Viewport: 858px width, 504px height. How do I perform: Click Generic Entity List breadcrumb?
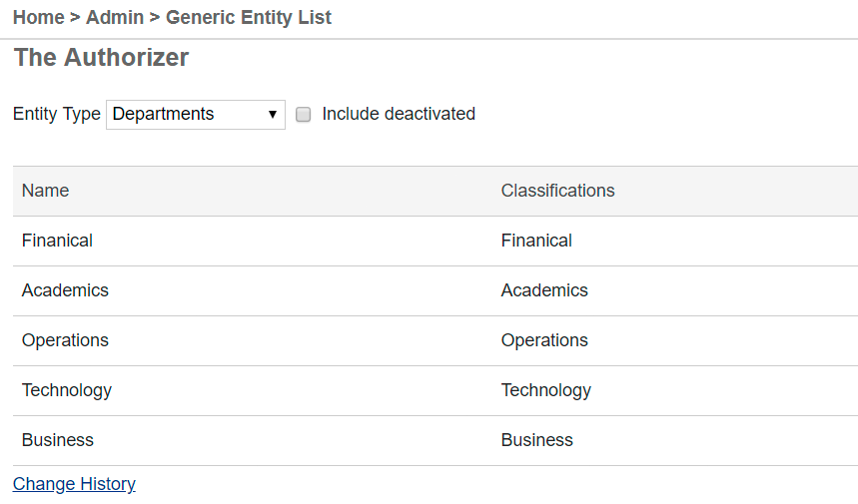pos(249,18)
